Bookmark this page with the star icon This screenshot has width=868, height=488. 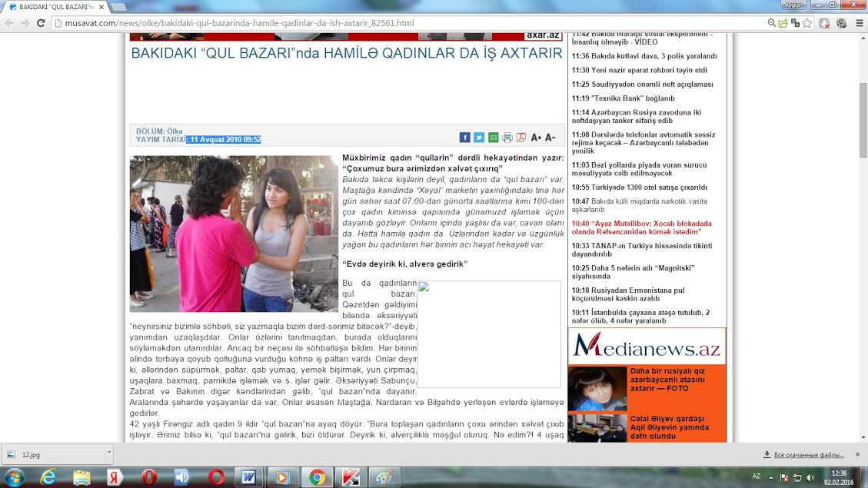pyautogui.click(x=807, y=23)
